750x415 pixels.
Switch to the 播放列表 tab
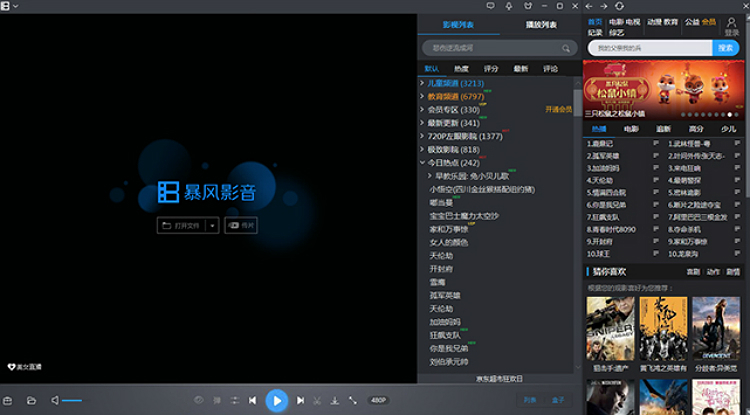[541, 24]
